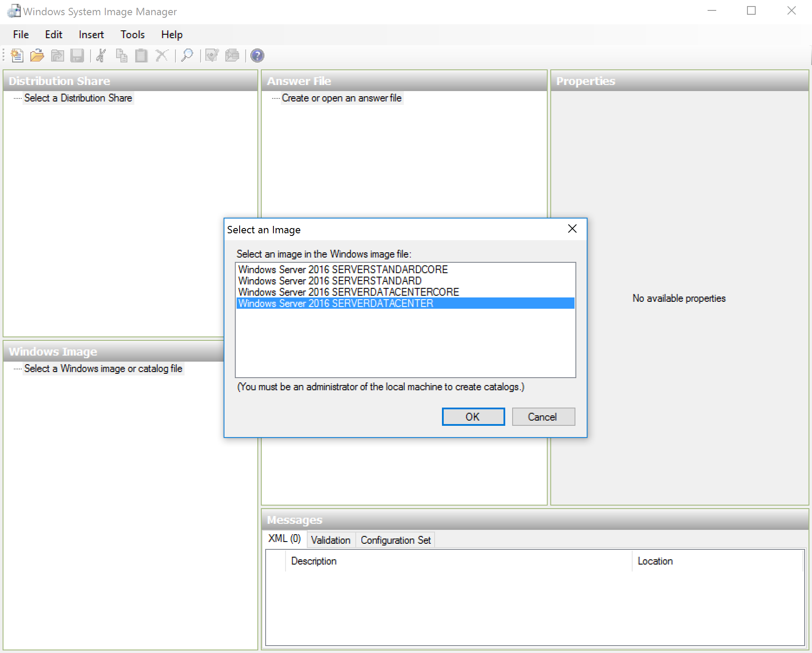Screen dimensions: 812x653
Task: Click the Paste icon on the toolbar
Action: (141, 56)
